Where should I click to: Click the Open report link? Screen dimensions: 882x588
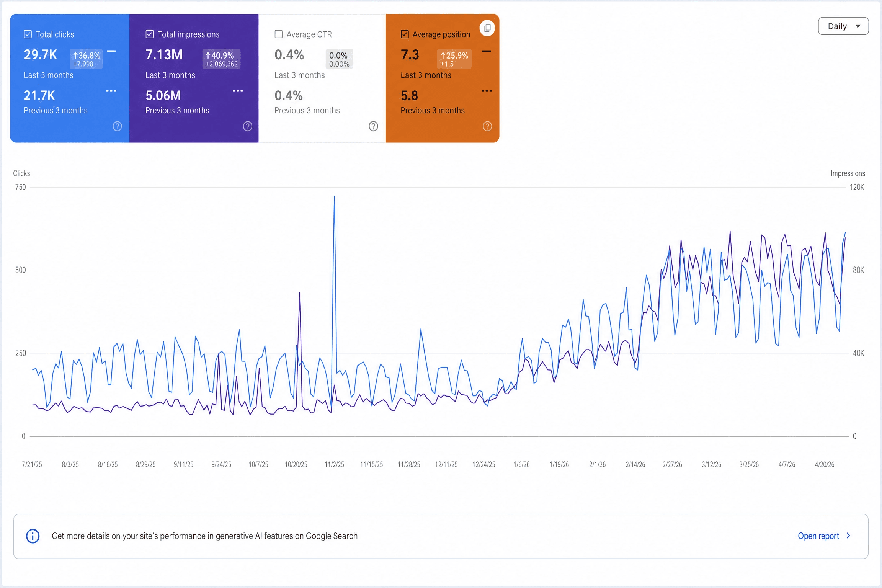(818, 536)
